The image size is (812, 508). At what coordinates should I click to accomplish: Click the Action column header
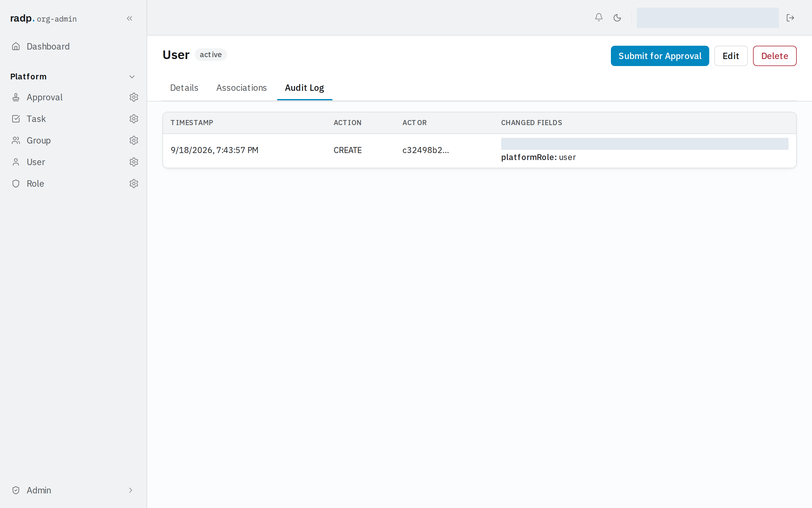click(347, 123)
